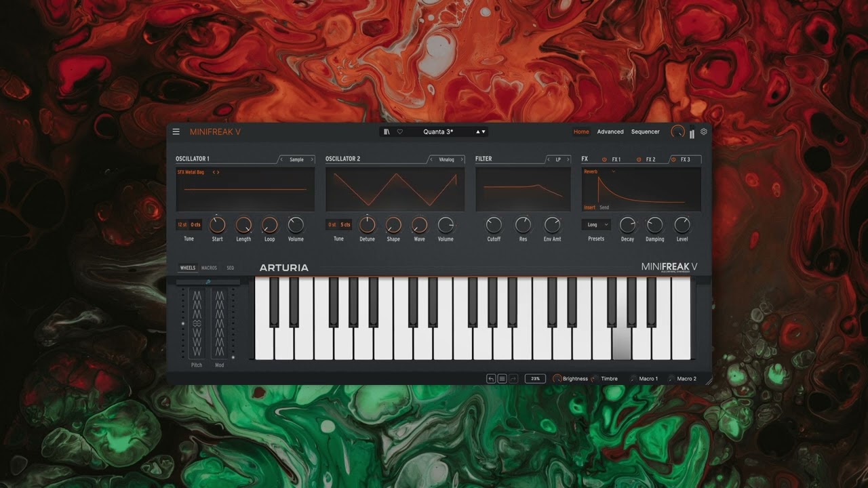Click the filter Res knob
868x488 pixels.
(x=523, y=224)
